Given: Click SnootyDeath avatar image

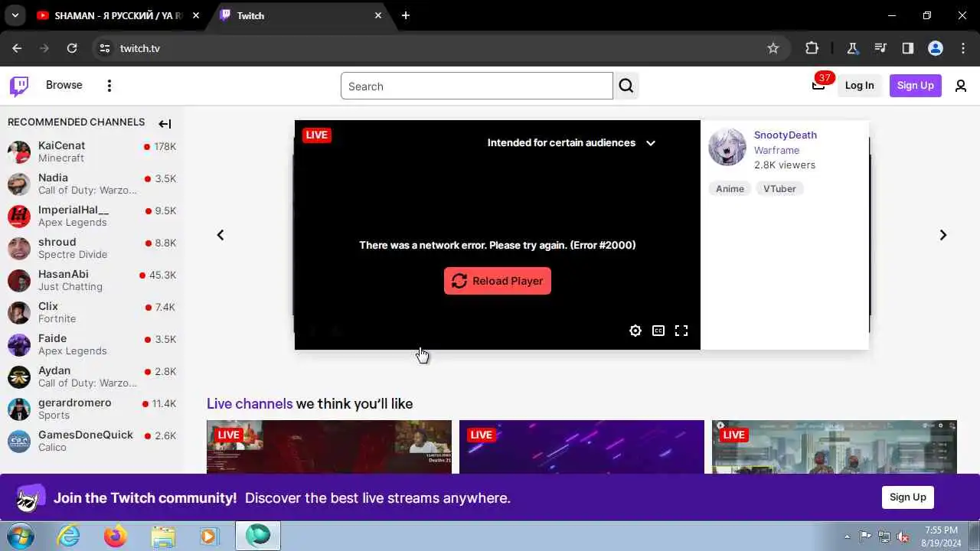Looking at the screenshot, I should click(727, 147).
